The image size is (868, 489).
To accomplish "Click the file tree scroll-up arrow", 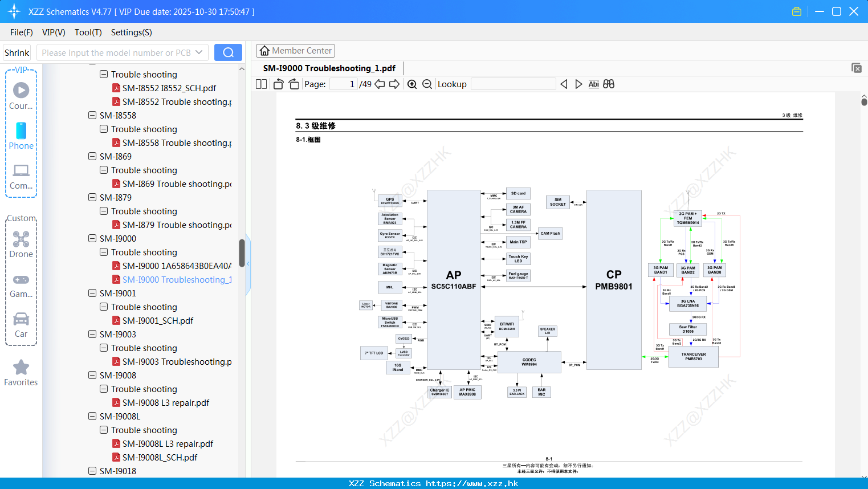I will pyautogui.click(x=242, y=68).
